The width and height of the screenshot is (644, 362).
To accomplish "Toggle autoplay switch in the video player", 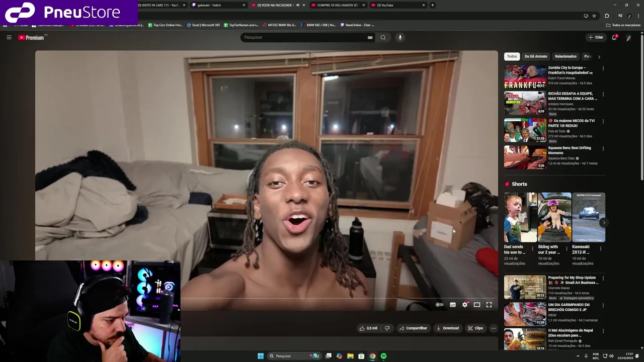I will 440,305.
